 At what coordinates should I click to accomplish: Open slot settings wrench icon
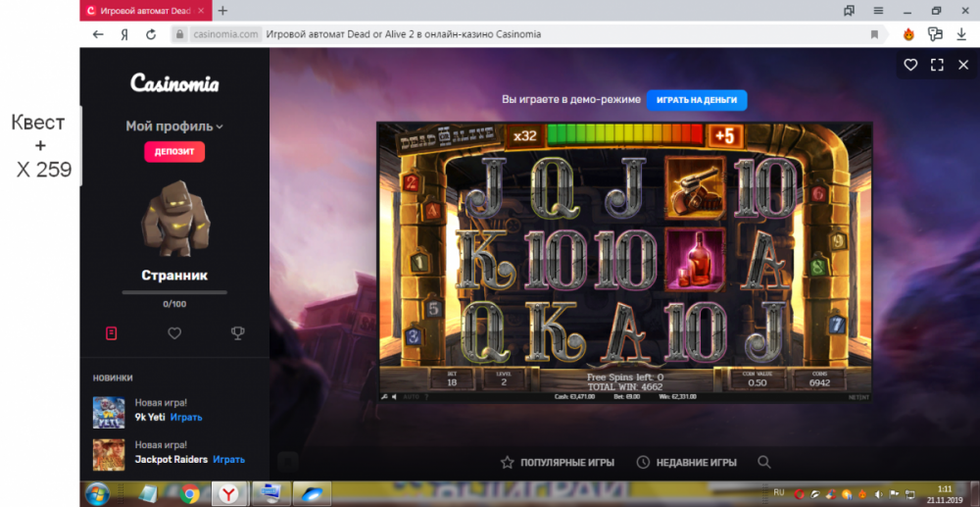(x=384, y=396)
